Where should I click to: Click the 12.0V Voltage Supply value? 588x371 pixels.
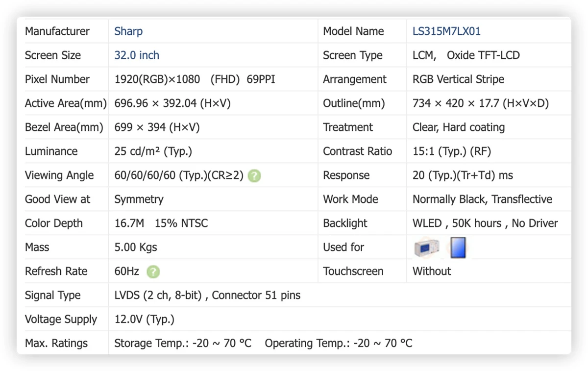(x=144, y=320)
